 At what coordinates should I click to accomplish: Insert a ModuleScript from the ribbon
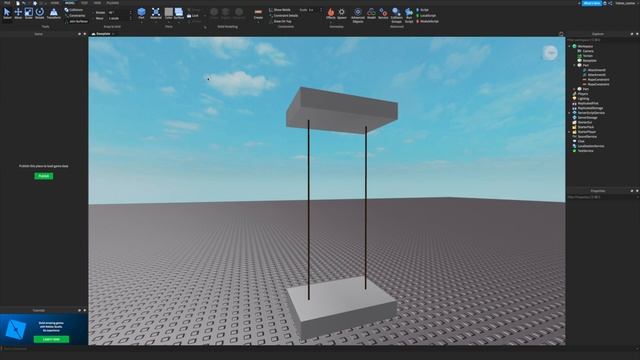[427, 21]
